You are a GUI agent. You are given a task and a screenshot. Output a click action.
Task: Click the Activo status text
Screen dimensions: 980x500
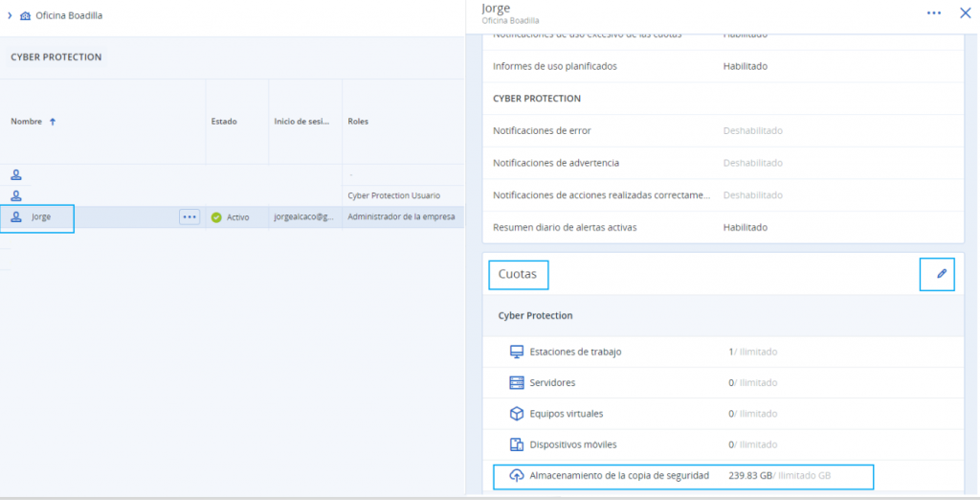click(238, 217)
